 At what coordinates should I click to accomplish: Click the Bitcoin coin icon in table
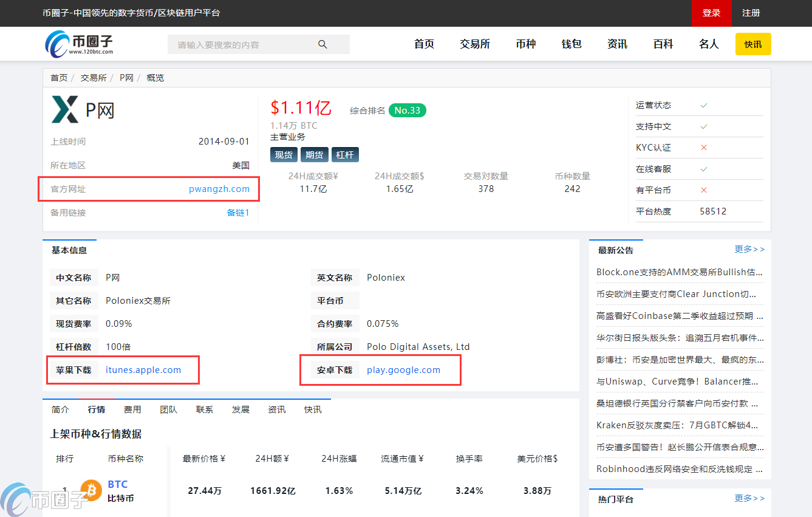click(x=91, y=490)
